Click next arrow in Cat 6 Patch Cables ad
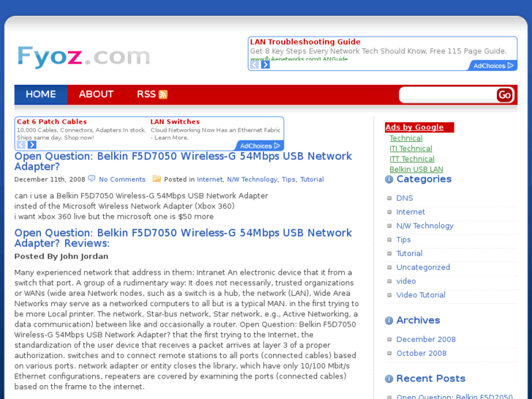 point(32,145)
